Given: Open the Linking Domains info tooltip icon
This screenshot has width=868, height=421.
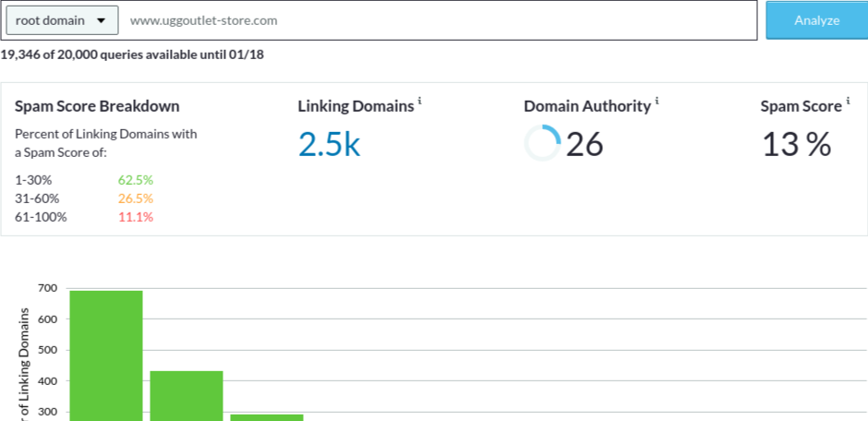Looking at the screenshot, I should pyautogui.click(x=419, y=101).
